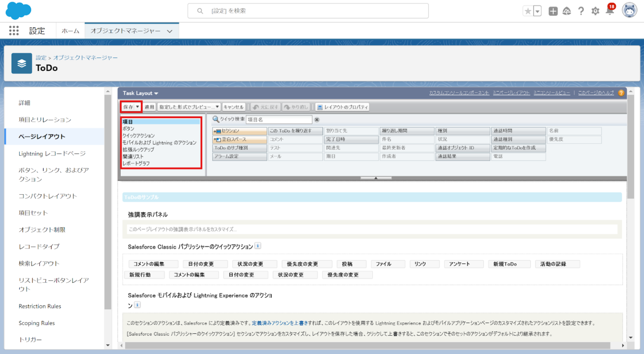Click the Trailhead guidance icon

pyautogui.click(x=567, y=11)
